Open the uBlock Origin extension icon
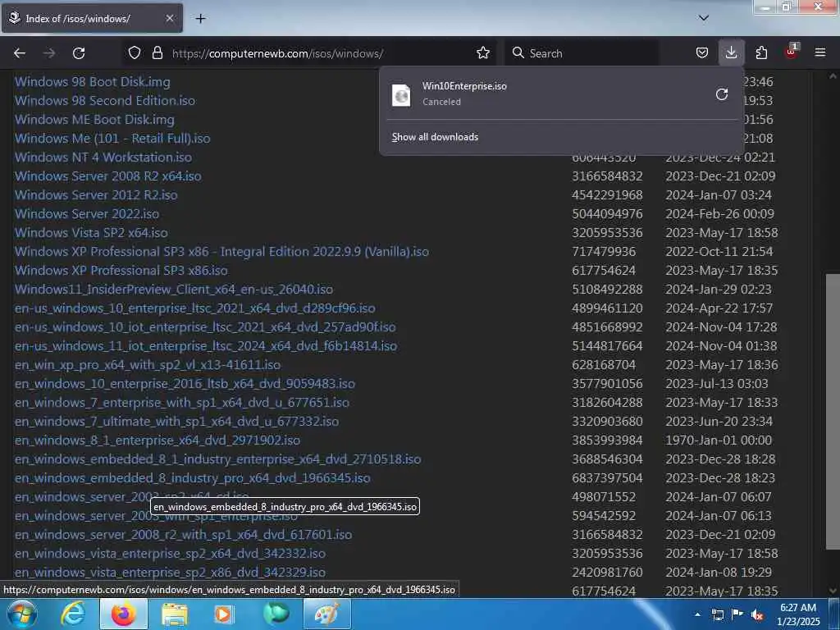 click(792, 52)
